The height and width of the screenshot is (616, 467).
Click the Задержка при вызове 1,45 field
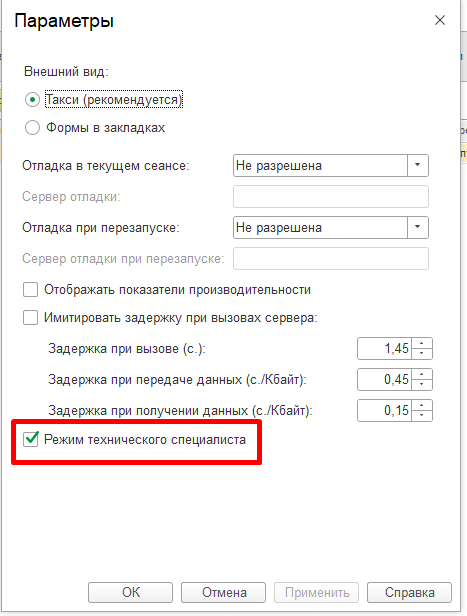tap(385, 348)
